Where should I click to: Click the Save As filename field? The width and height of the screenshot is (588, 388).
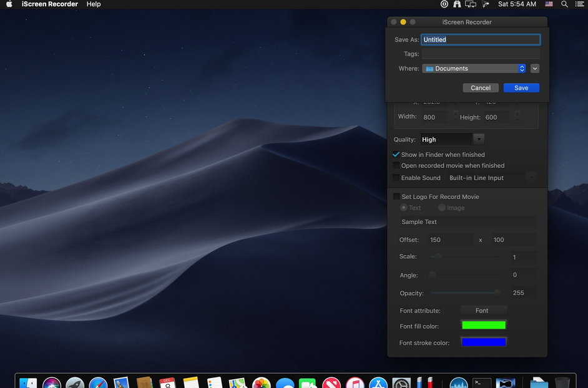click(481, 40)
